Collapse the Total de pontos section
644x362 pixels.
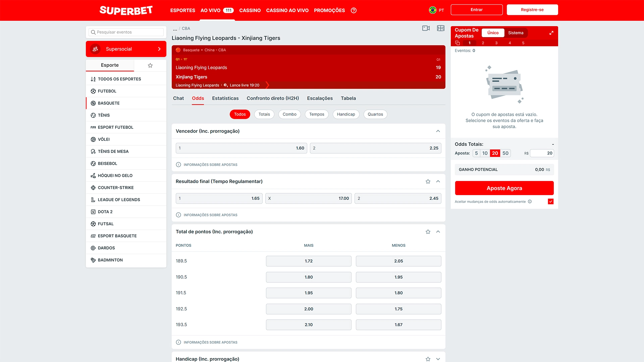click(438, 232)
